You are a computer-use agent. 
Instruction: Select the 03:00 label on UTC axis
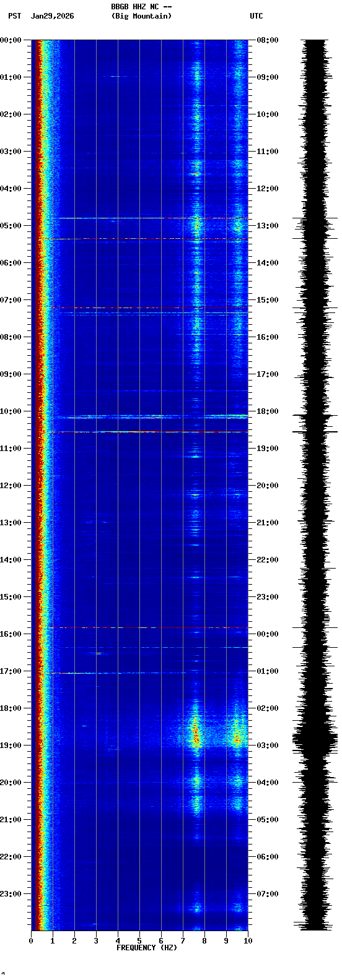pyautogui.click(x=268, y=746)
